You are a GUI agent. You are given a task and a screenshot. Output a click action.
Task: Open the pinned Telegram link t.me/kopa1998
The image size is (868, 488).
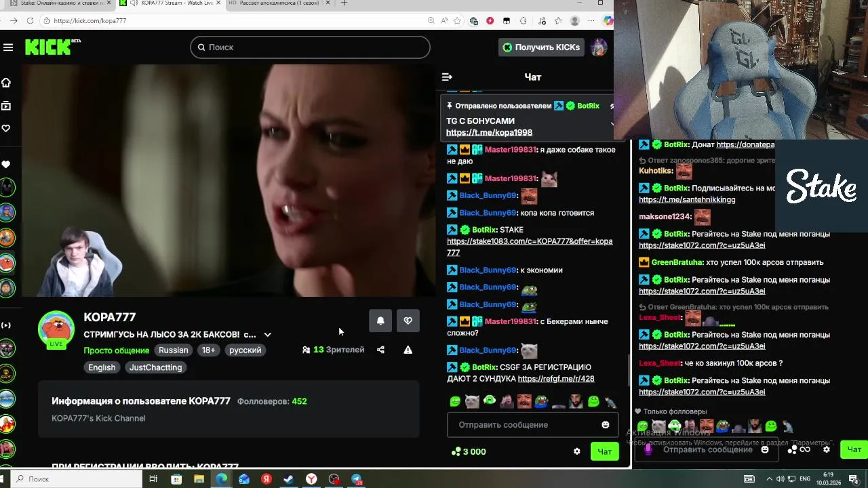pyautogui.click(x=489, y=133)
